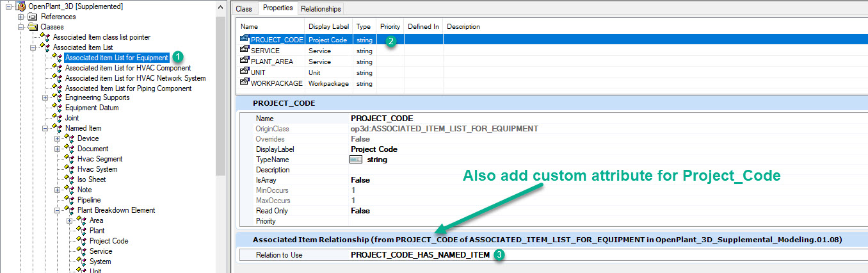Click the Priority column header
Viewport: 868px width, 273px height.
[390, 27]
